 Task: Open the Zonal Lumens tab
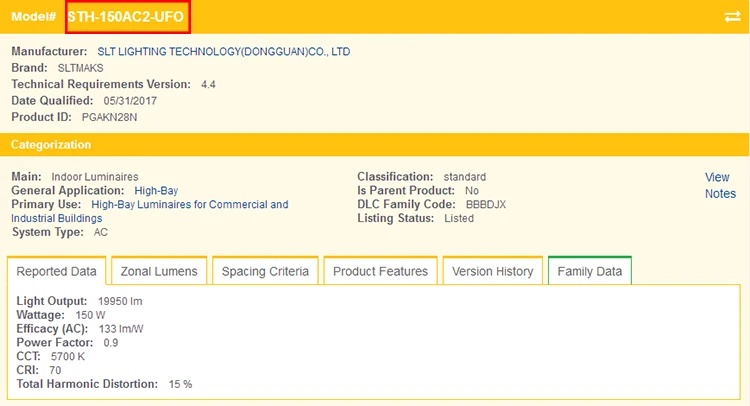(159, 271)
